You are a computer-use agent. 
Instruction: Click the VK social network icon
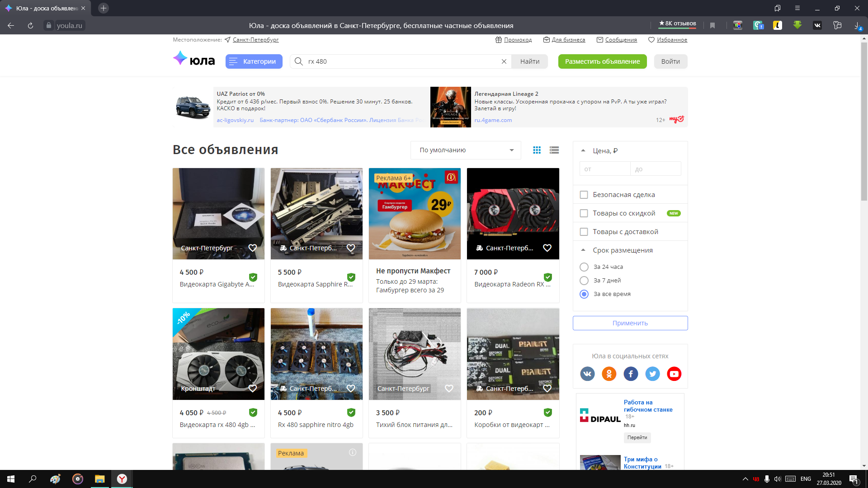(587, 374)
